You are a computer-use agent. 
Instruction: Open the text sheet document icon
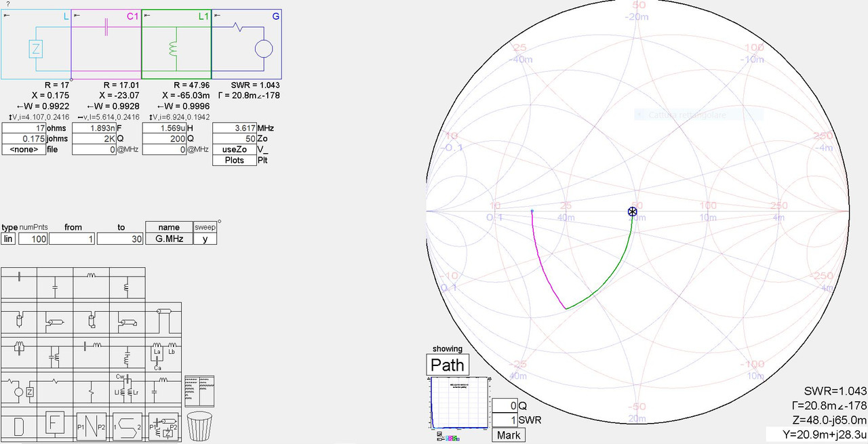coord(199,390)
